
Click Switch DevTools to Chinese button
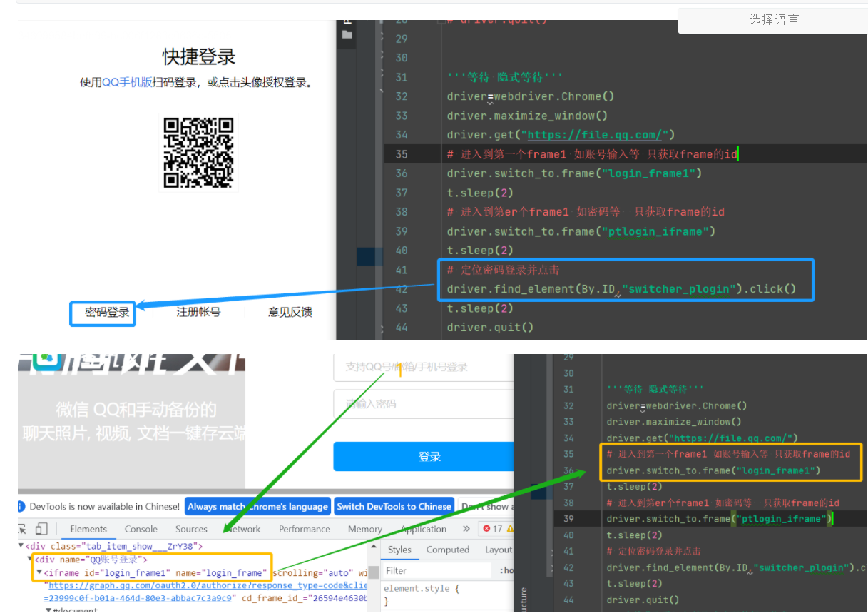[394, 506]
